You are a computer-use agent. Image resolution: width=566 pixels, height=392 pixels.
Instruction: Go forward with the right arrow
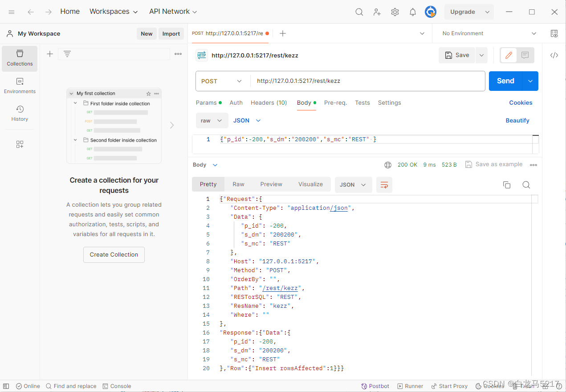(48, 12)
